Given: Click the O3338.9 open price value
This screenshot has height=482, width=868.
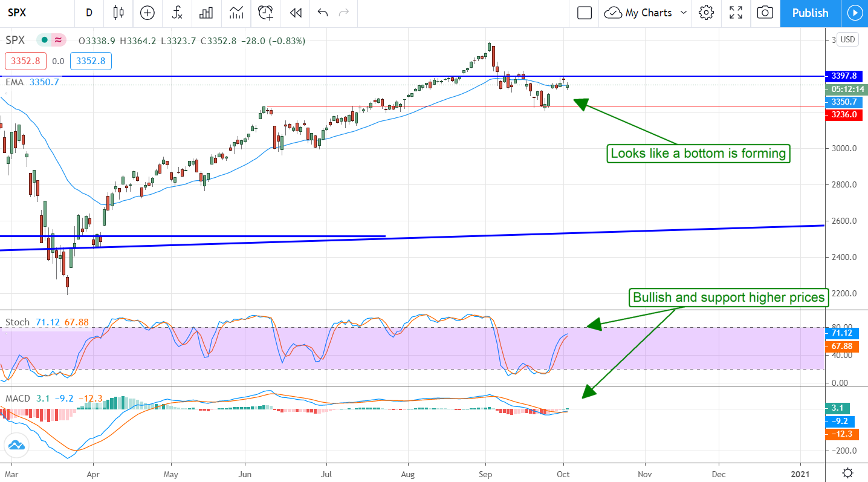Looking at the screenshot, I should click(x=97, y=41).
